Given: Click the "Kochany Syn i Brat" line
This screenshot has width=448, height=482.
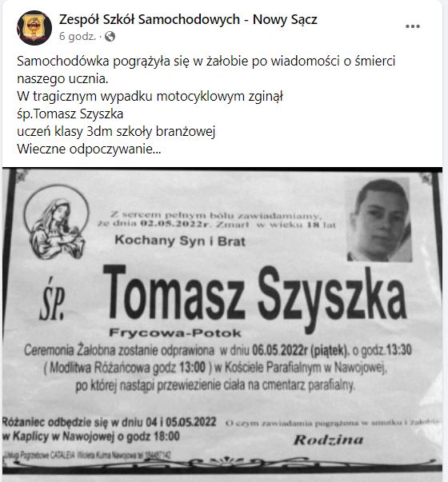Looking at the screenshot, I should (180, 241).
